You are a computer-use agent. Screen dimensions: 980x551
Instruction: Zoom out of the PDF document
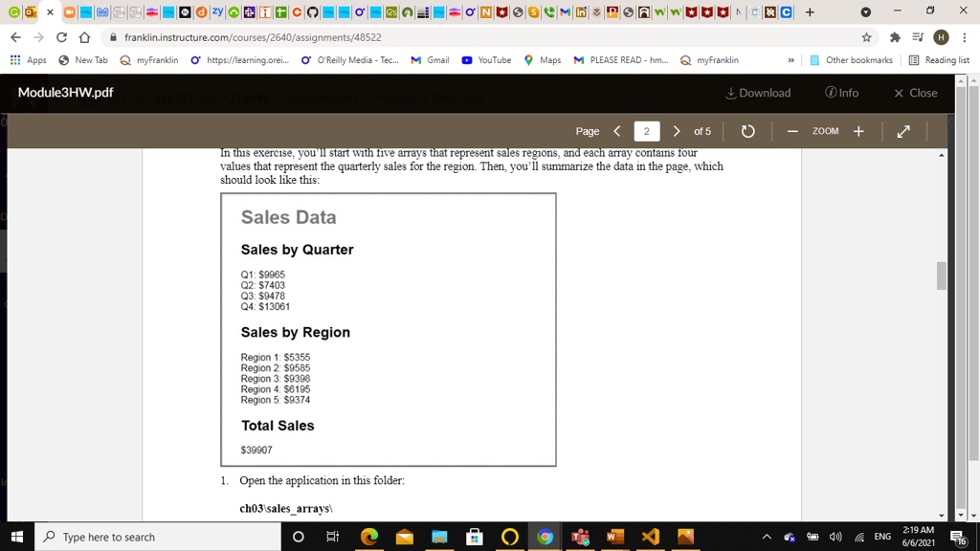coord(791,131)
